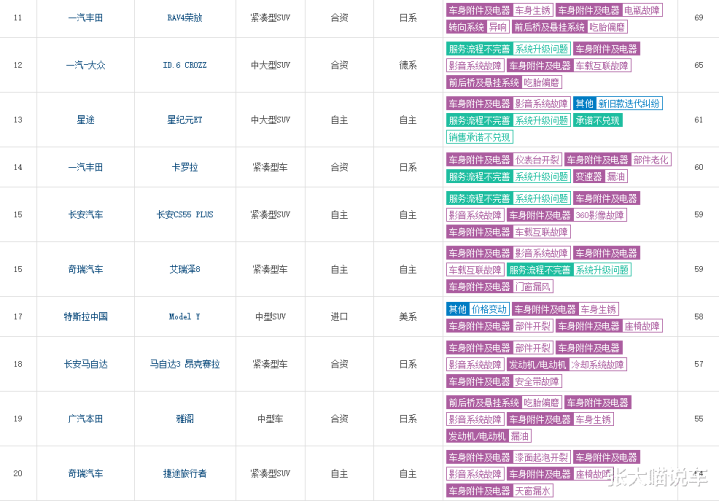This screenshot has width=719, height=501.
Task: Open the 捷途旅行者 model link
Action: (x=184, y=473)
